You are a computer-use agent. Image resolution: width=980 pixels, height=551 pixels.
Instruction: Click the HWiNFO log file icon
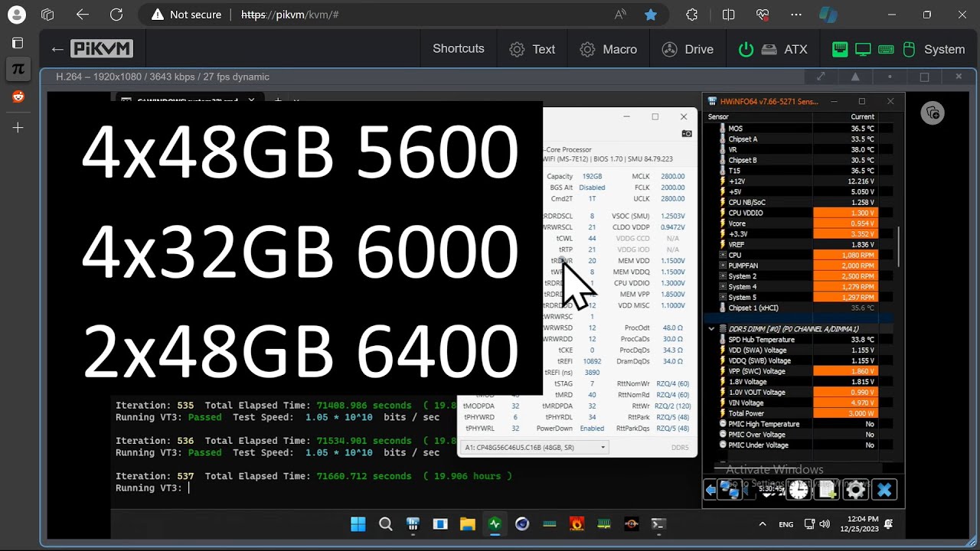point(828,490)
